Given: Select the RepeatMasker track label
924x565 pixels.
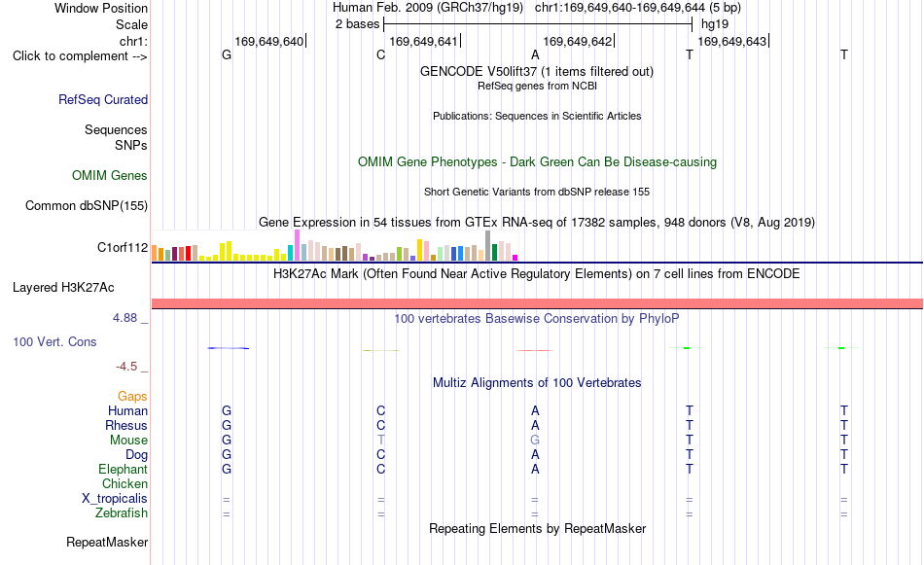Looking at the screenshot, I should [107, 542].
